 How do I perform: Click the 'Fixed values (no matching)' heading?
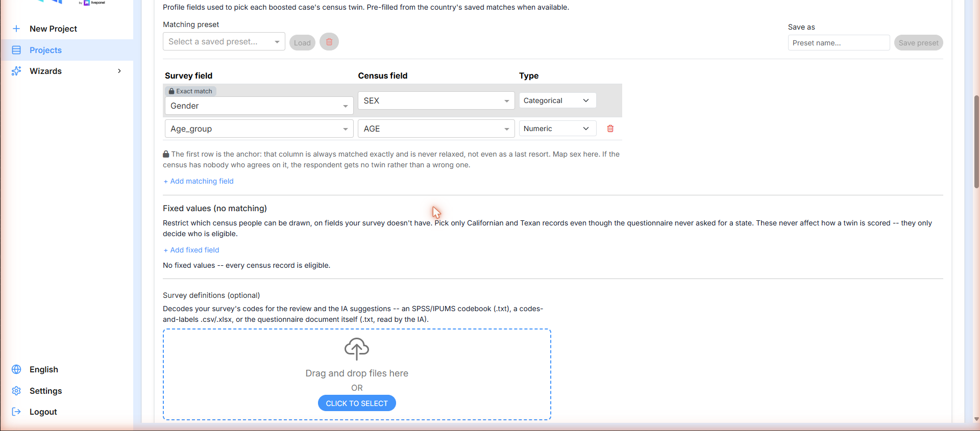215,208
